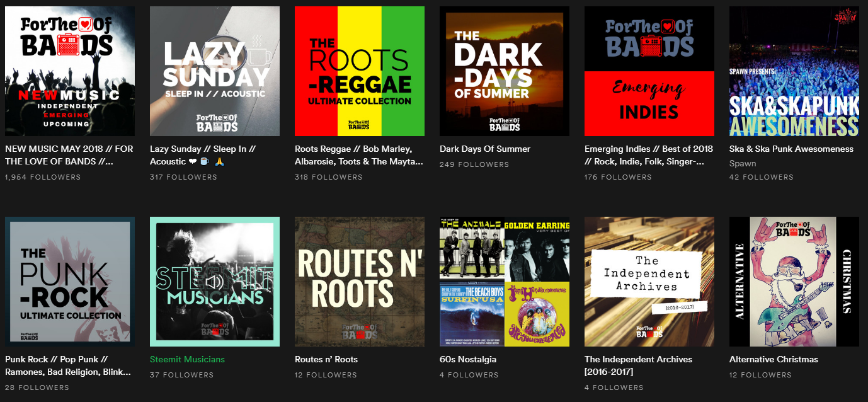This screenshot has width=868, height=402.
Task: Click Golden Earring album in 60s Nostalgia collage
Action: coord(537,249)
